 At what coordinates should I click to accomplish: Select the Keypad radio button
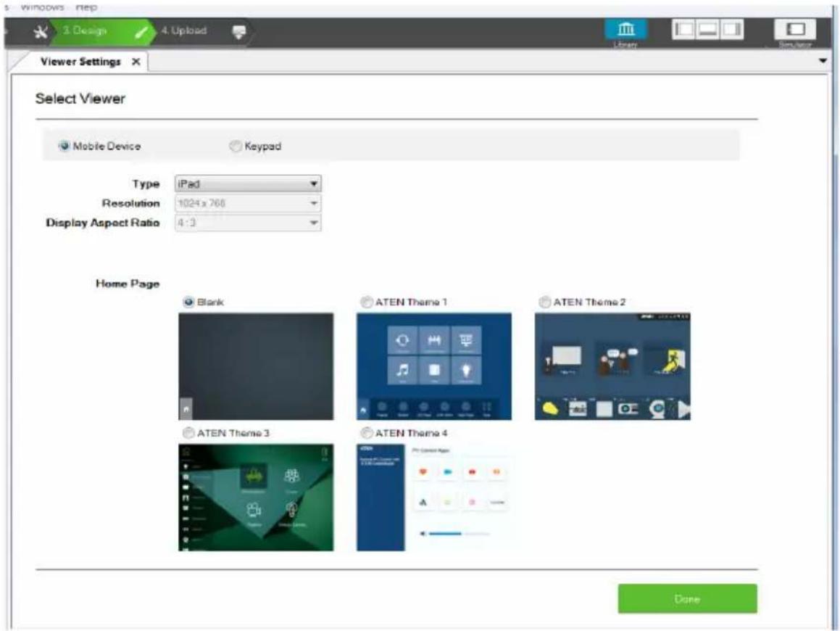pos(235,146)
